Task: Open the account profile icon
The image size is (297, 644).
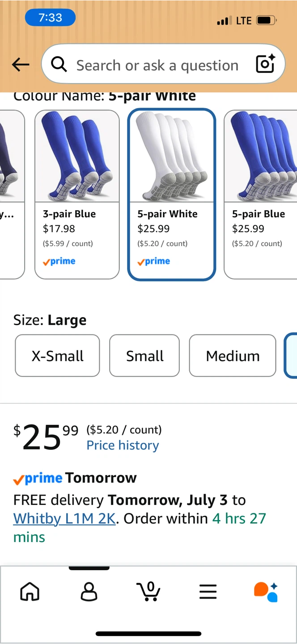Action: click(89, 592)
